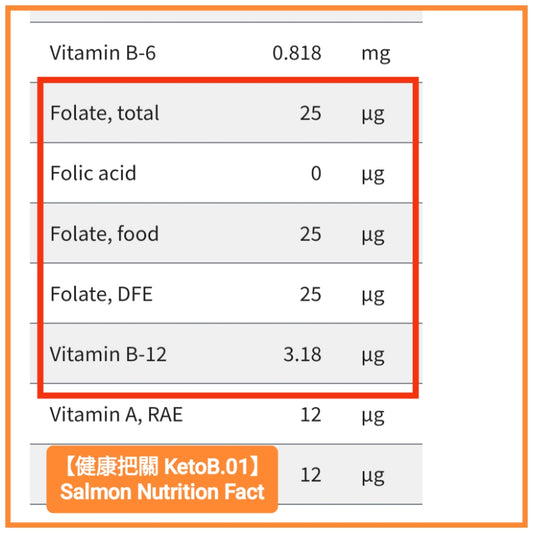The width and height of the screenshot is (533, 533).
Task: Click the 12 value right of the orange banner
Action: pos(310,475)
